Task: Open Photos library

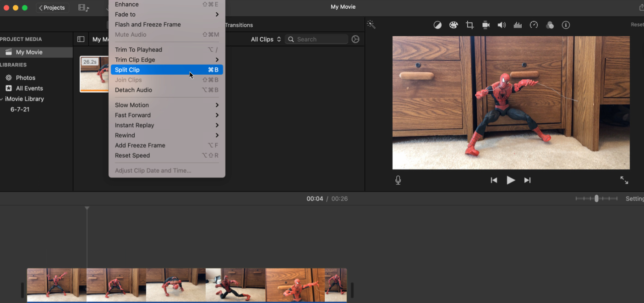Action: pos(26,78)
